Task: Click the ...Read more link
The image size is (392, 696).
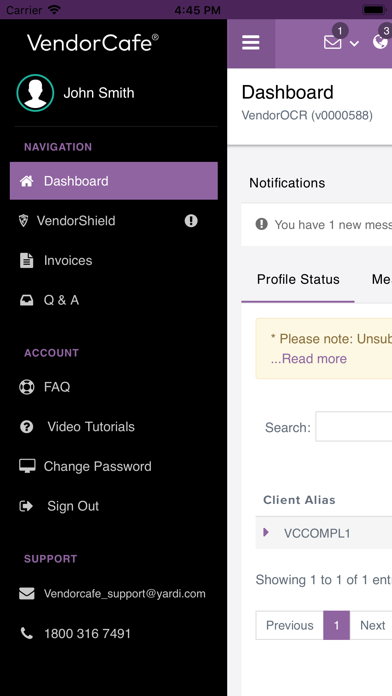Action: coord(309,359)
